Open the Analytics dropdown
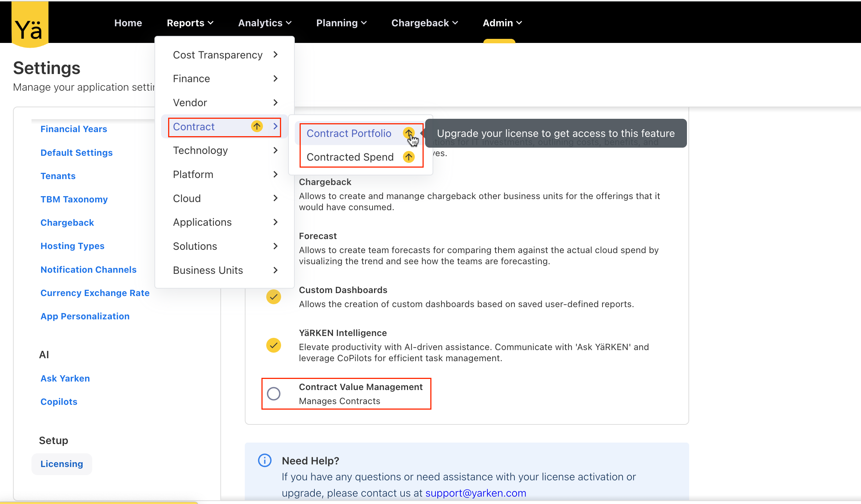This screenshot has width=861, height=504. click(x=264, y=23)
